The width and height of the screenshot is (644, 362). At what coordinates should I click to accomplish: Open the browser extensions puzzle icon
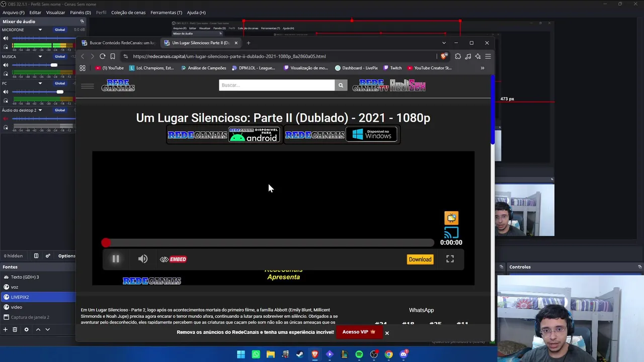[x=458, y=56]
